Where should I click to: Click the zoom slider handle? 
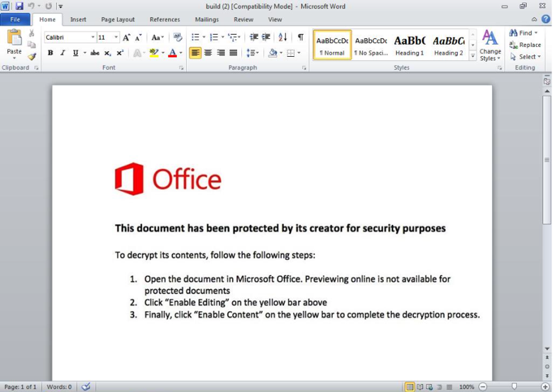[514, 387]
